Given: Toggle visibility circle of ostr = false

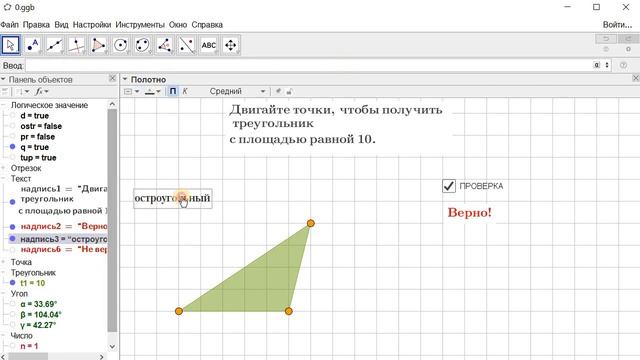Looking at the screenshot, I should pos(13,126).
